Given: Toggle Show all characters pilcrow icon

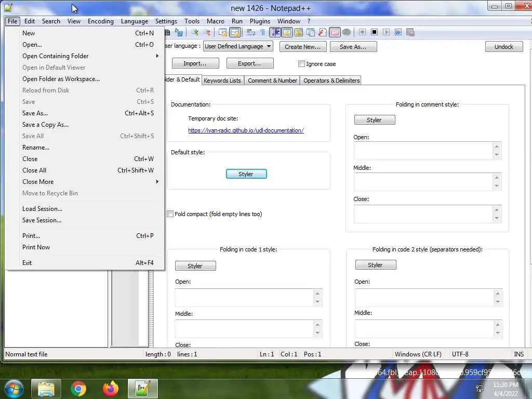Looking at the screenshot, I should click(262, 32).
